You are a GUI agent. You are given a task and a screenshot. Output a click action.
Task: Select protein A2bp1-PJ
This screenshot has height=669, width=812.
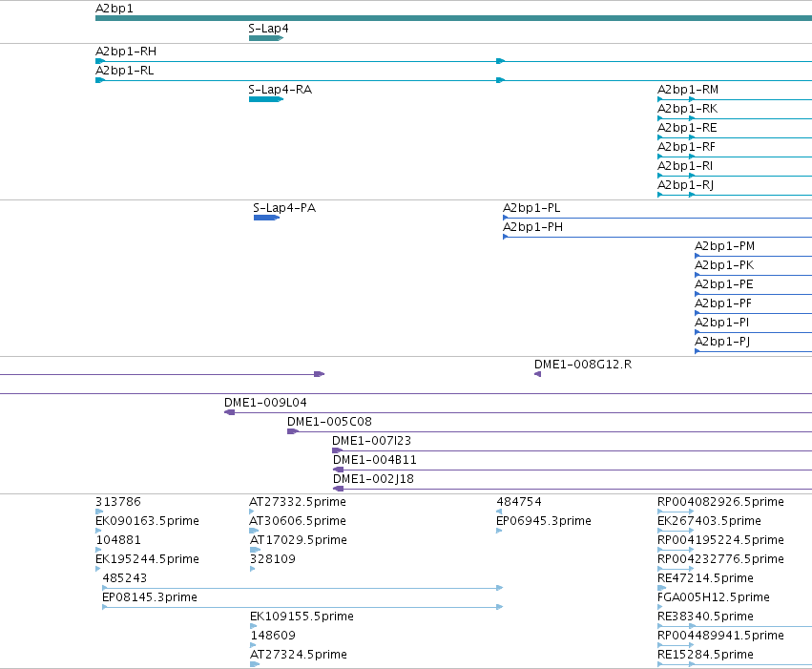click(722, 343)
